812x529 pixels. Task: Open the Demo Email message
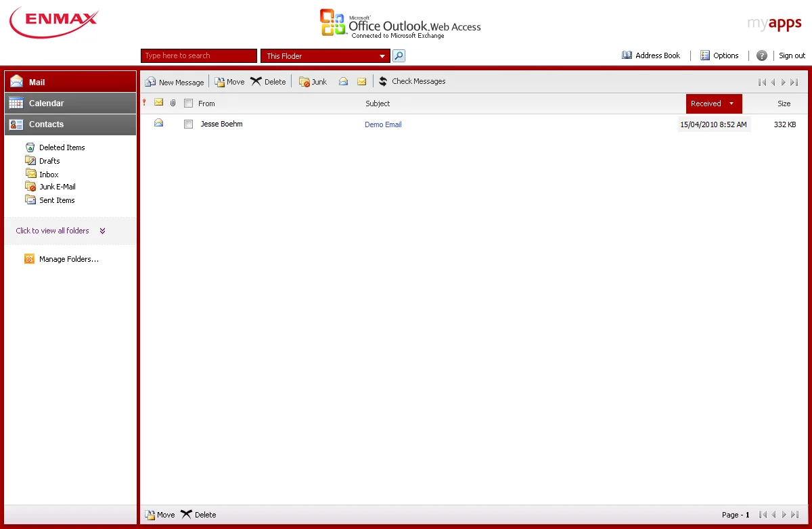click(x=383, y=124)
